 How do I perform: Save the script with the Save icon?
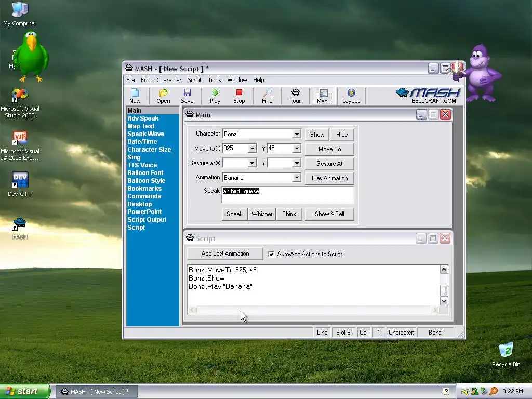click(x=187, y=96)
